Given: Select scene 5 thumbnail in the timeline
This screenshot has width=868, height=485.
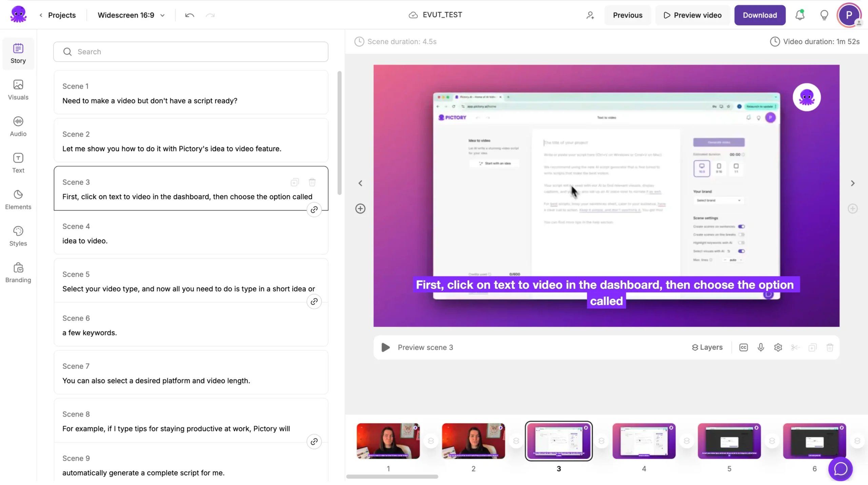Looking at the screenshot, I should click(x=729, y=441).
